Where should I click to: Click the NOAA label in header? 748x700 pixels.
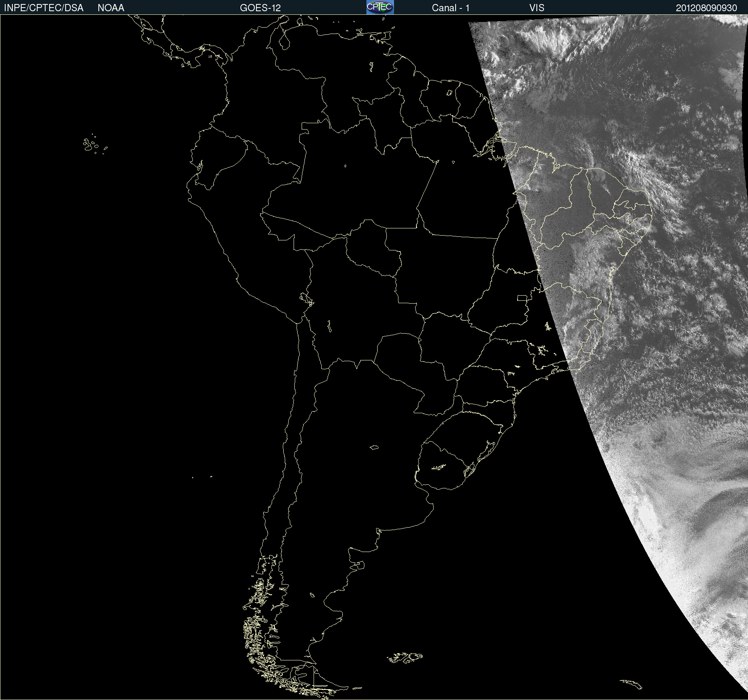pyautogui.click(x=111, y=8)
